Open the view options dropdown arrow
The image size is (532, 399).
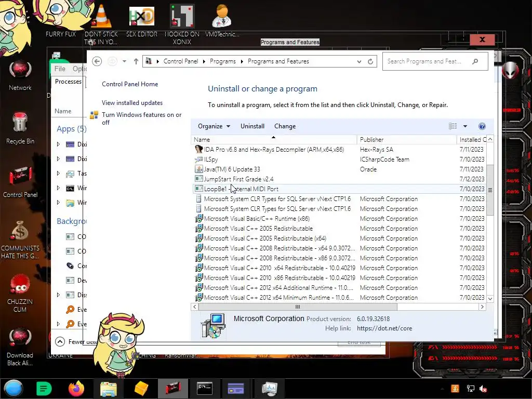pos(465,126)
